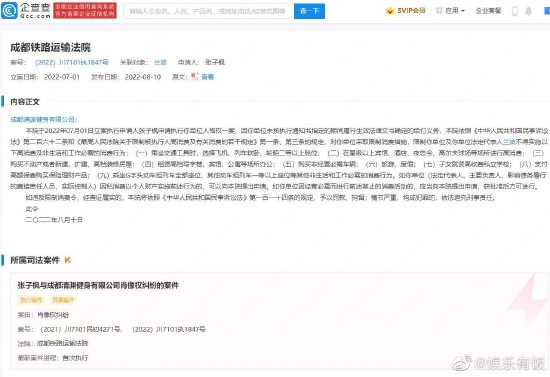Image resolution: width=550 pixels, height=377 pixels.
Task: Open original document 查看 link
Action: 208,77
